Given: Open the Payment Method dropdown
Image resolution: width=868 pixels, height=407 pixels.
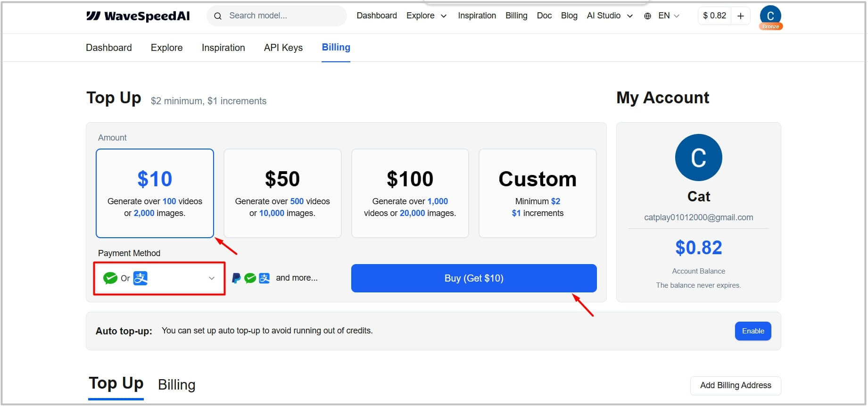Looking at the screenshot, I should tap(159, 278).
